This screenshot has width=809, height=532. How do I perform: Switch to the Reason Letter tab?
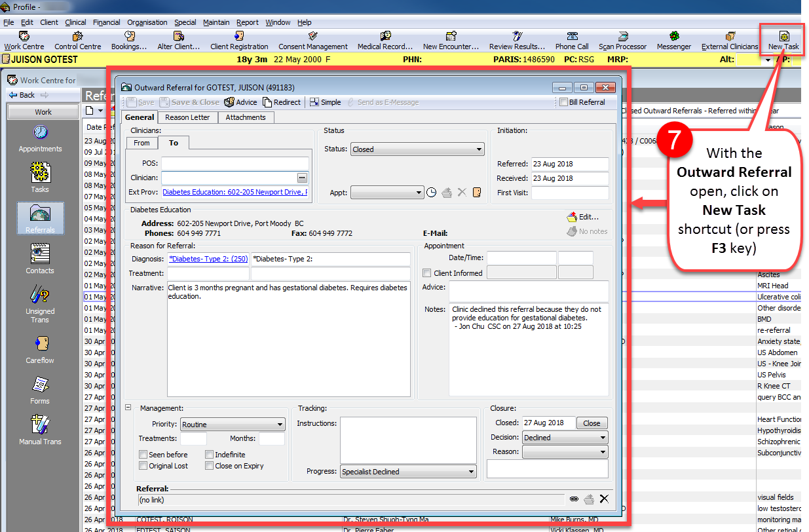point(187,117)
